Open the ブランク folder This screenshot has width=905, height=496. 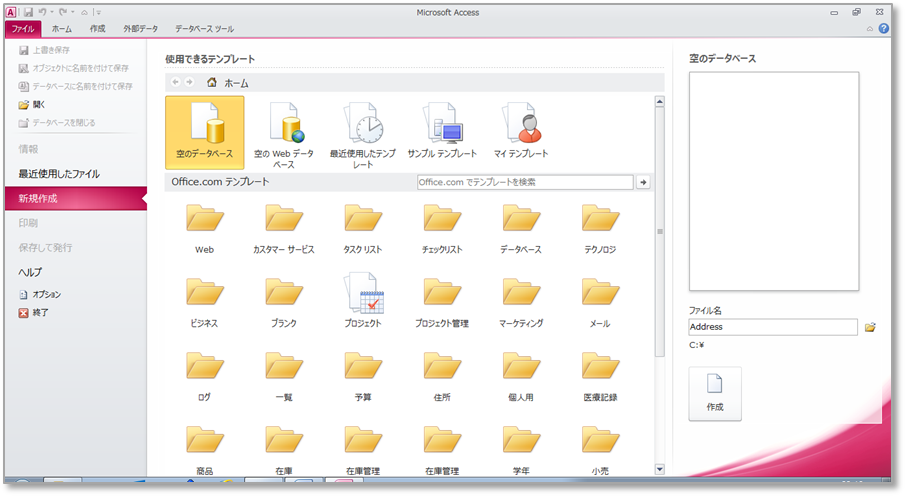(283, 303)
